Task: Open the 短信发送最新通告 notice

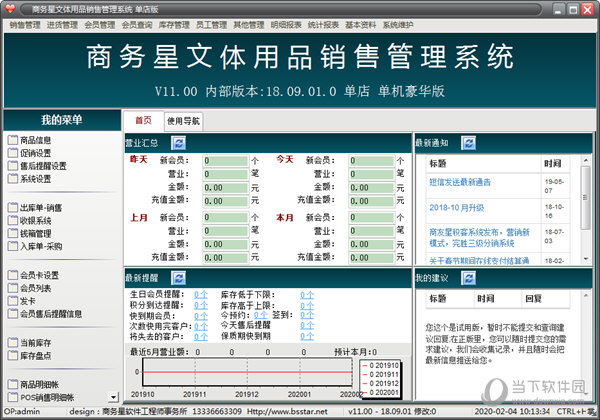Action: [x=460, y=182]
